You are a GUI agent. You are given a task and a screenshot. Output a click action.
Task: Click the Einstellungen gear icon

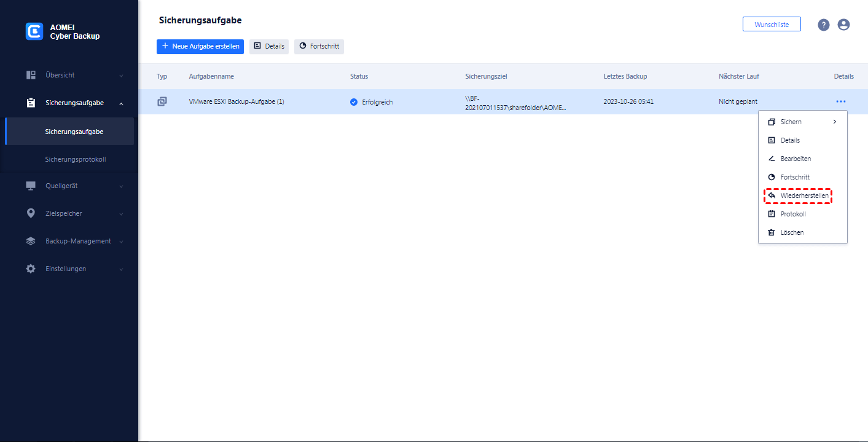coord(31,269)
